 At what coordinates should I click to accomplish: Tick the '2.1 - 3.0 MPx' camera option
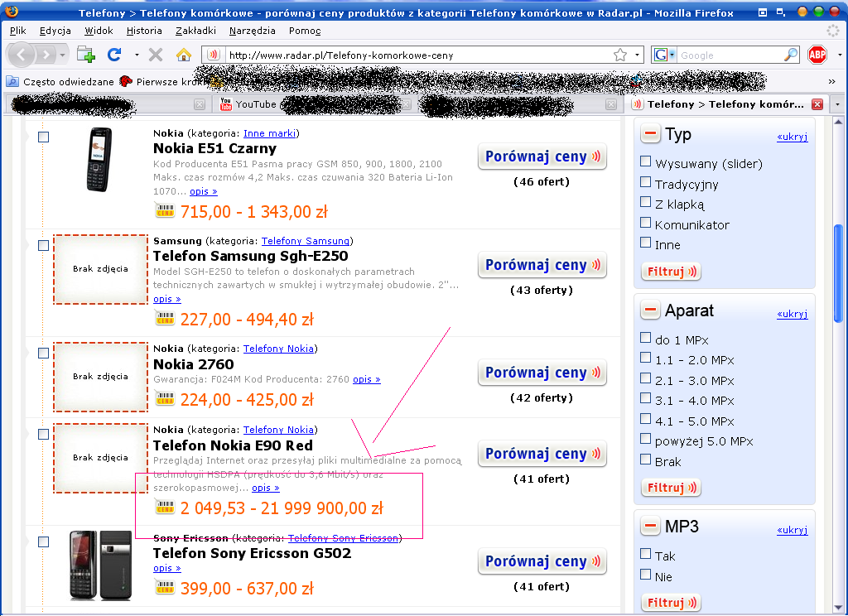click(x=646, y=379)
